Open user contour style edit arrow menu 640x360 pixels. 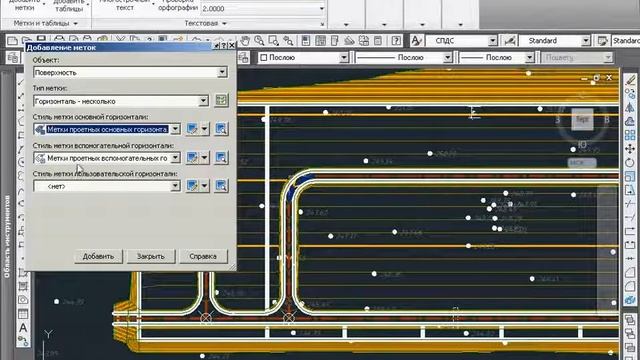(x=204, y=186)
